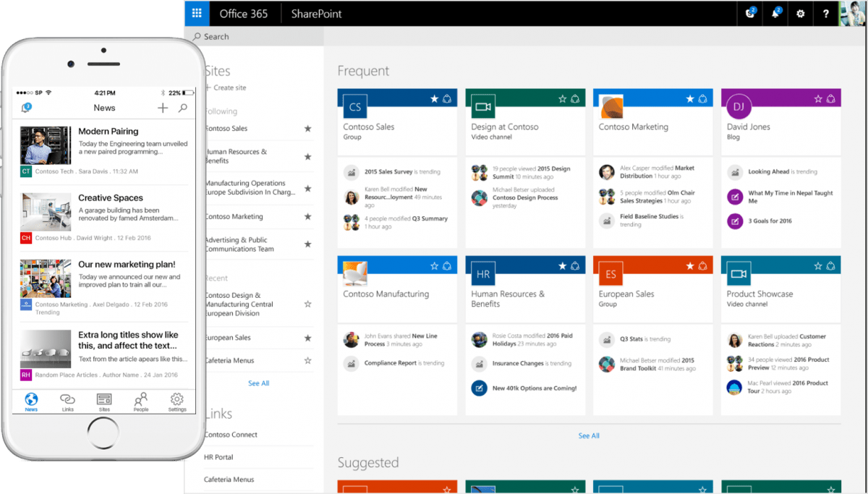868x494 pixels.
Task: Open the HR Portal link
Action: 218,457
